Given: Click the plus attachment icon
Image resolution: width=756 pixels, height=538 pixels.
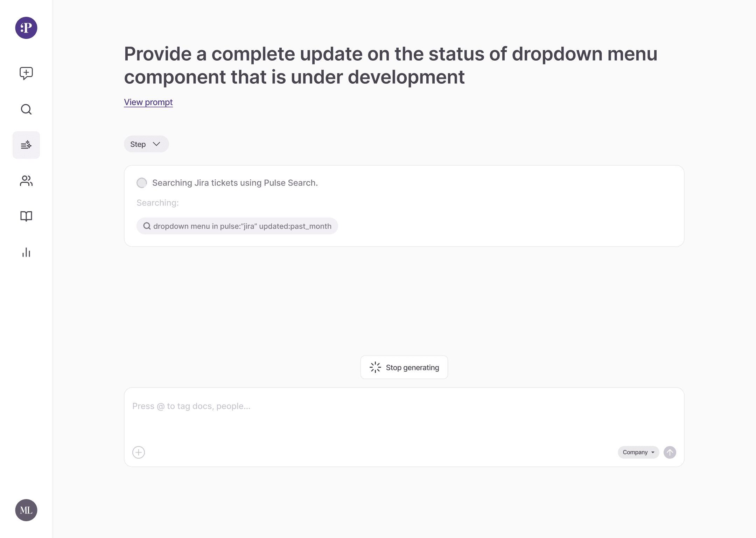Looking at the screenshot, I should (x=139, y=452).
